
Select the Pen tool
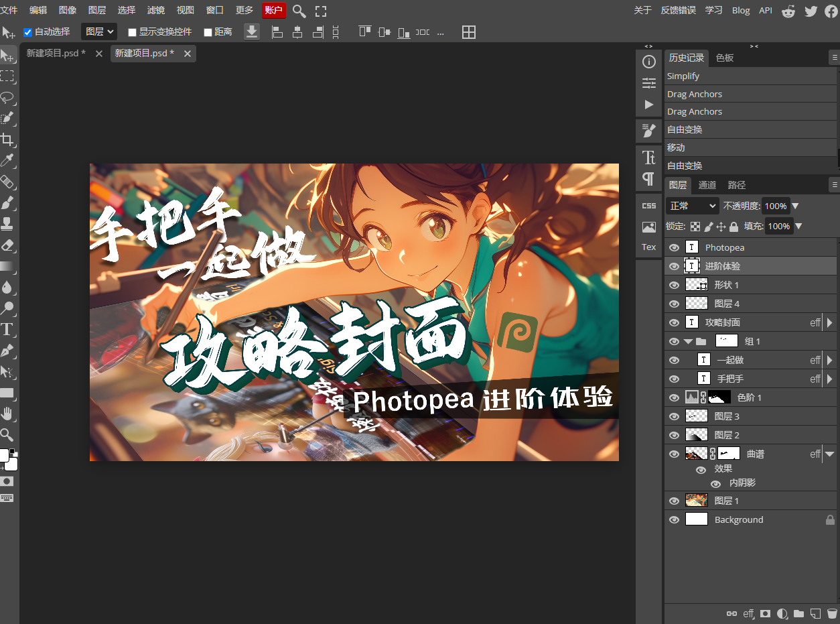point(7,350)
